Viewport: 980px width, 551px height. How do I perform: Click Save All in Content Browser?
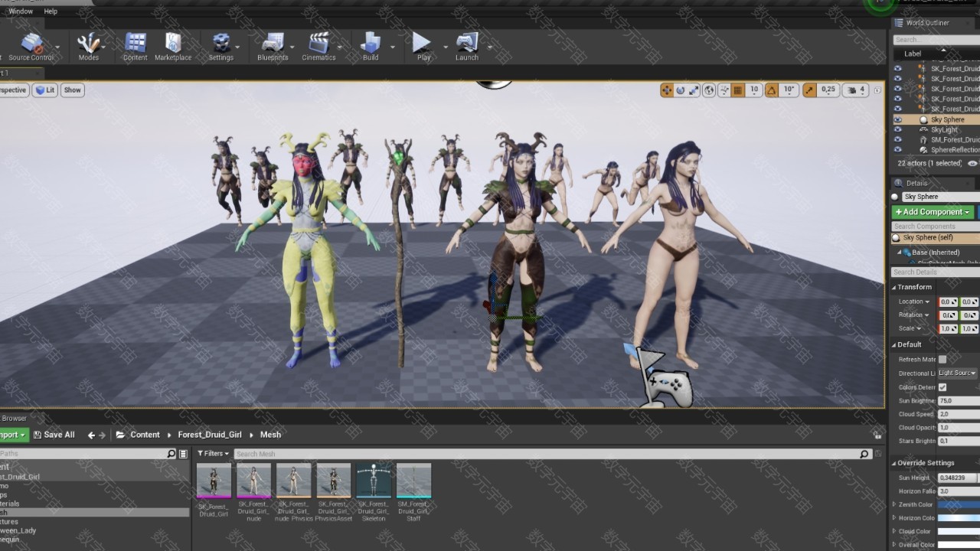tap(53, 435)
